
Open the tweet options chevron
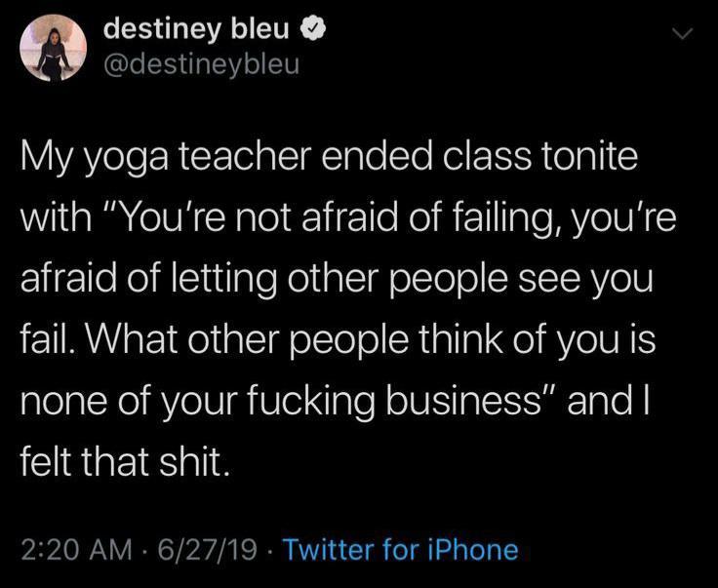[685, 36]
